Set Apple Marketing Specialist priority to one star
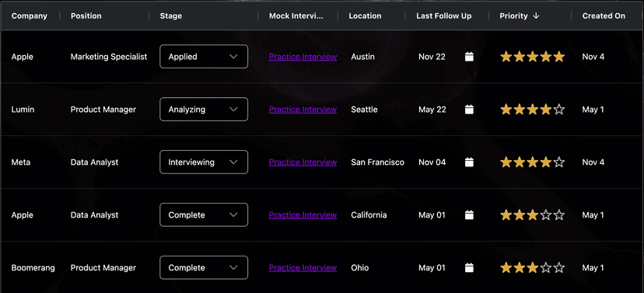Viewport: 644px width, 293px height. pos(506,57)
